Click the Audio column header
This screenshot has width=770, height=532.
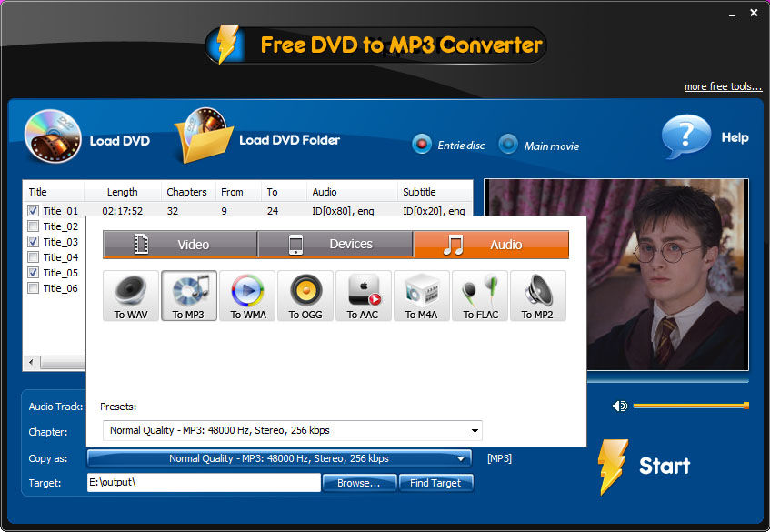click(352, 192)
